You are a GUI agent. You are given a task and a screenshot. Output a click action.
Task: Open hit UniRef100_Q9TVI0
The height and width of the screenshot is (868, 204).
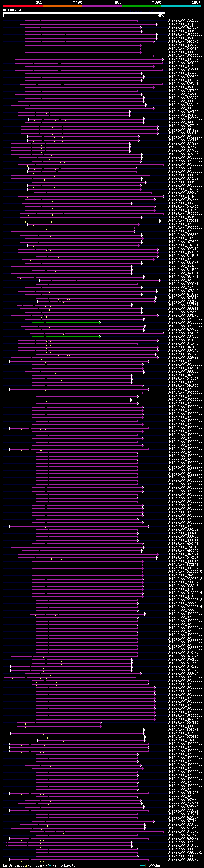click(x=183, y=249)
